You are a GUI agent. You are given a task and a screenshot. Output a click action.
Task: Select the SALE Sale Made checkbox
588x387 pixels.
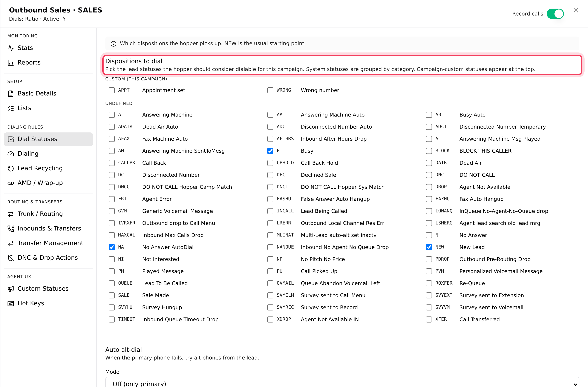tap(112, 295)
